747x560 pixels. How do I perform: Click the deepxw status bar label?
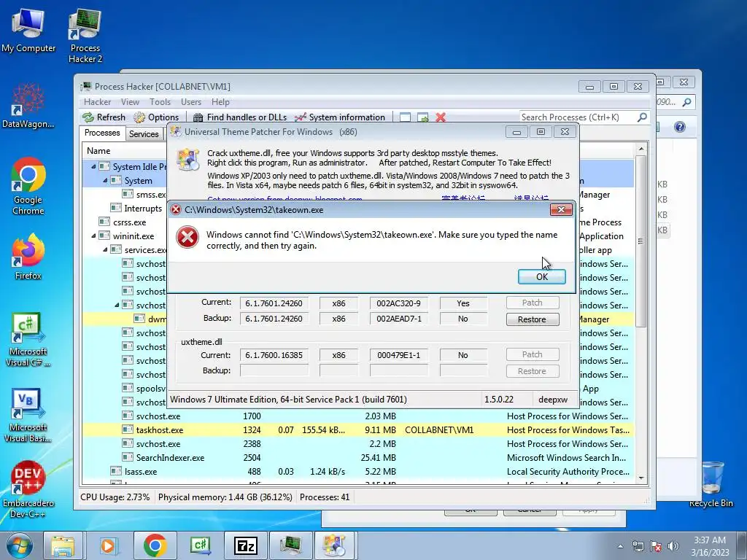(553, 399)
